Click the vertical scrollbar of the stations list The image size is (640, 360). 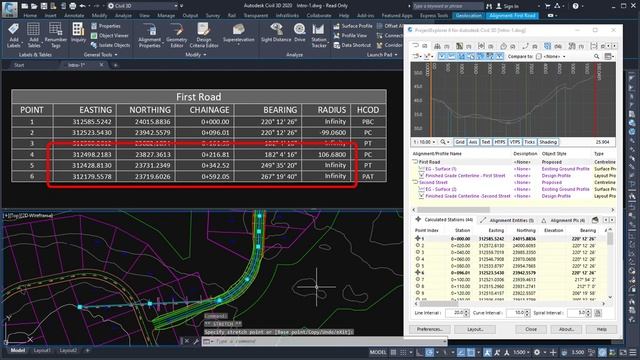(x=610, y=263)
